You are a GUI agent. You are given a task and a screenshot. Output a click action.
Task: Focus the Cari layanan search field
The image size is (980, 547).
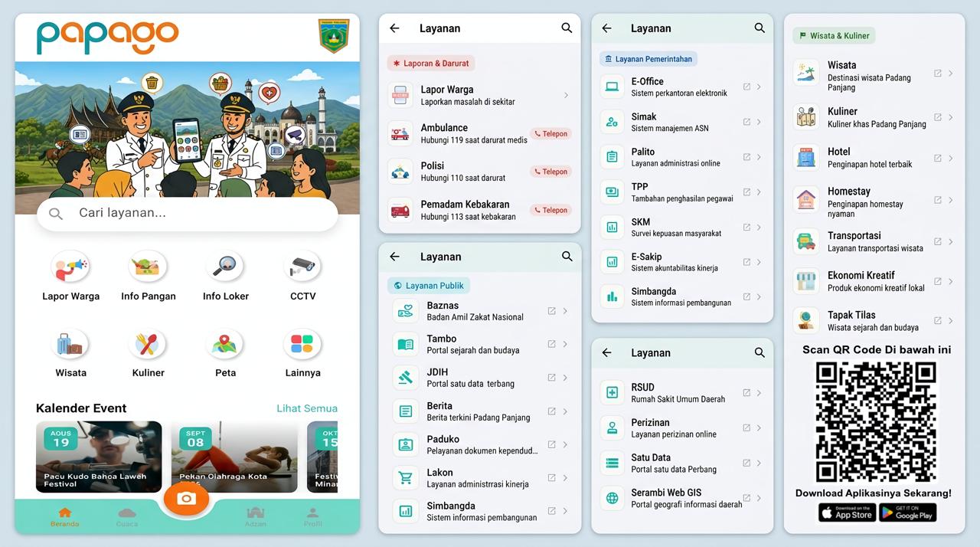click(187, 213)
